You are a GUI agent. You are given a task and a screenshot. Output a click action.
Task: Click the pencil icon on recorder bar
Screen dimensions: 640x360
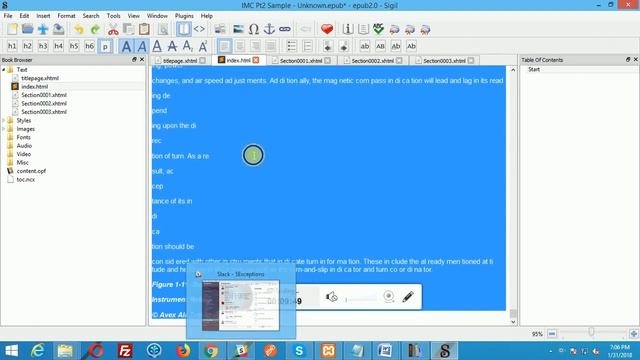tap(407, 296)
